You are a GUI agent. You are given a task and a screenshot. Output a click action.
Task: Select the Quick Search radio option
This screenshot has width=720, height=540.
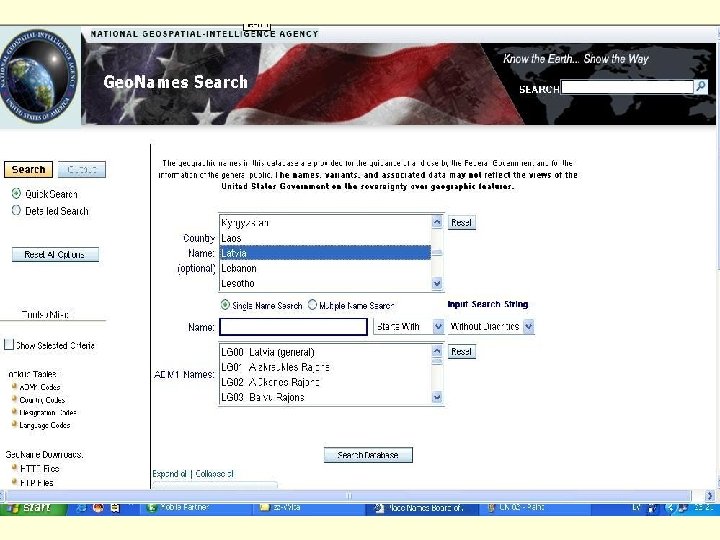[16, 193]
